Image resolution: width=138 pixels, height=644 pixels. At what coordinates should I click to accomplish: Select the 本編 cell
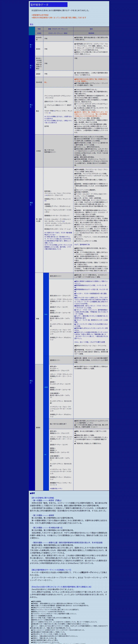coord(39,318)
